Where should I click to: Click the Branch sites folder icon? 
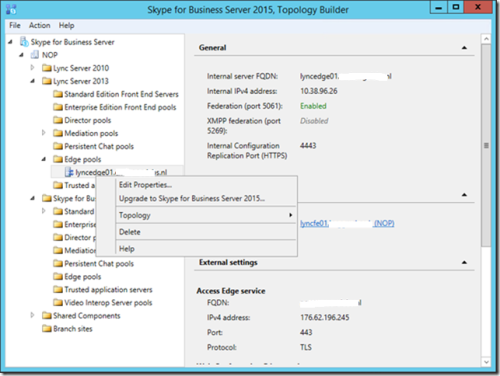pyautogui.click(x=47, y=329)
